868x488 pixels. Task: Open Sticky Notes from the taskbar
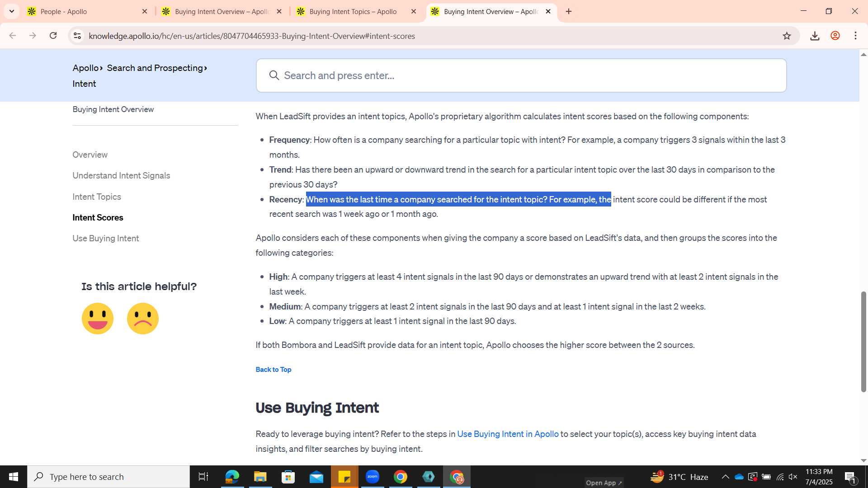[344, 477]
